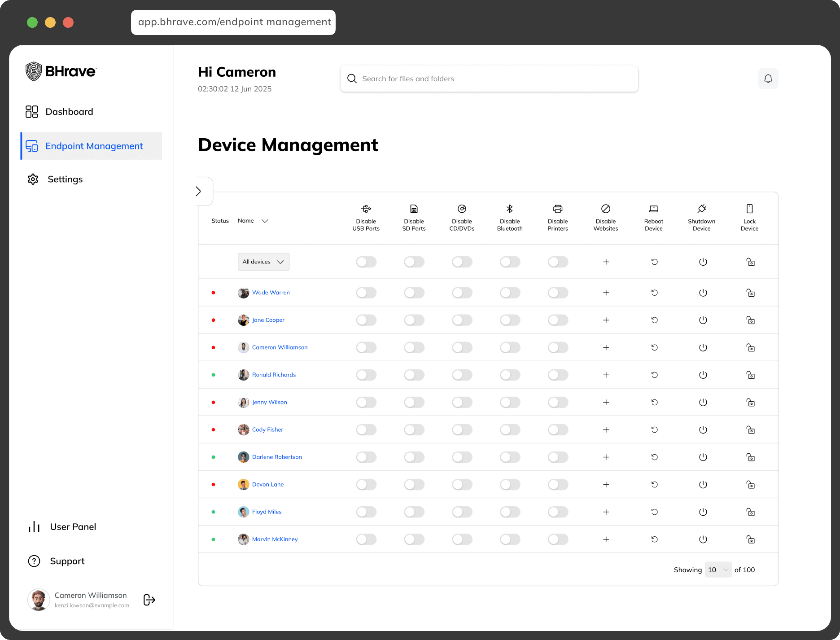Toggle Disable CD/DVDs for Jane Cooper

462,320
